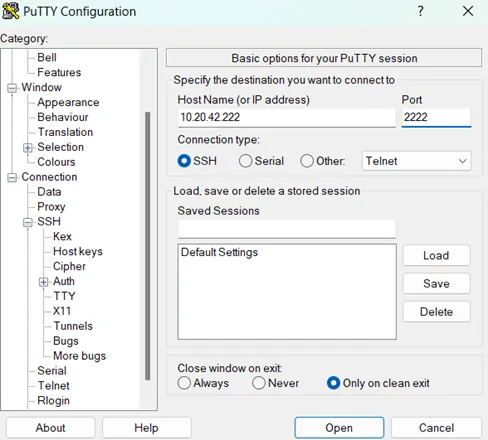Open the Colours category

(x=56, y=162)
